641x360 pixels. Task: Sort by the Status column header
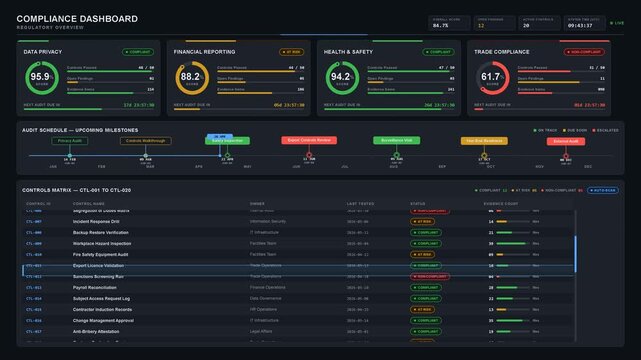(418, 203)
